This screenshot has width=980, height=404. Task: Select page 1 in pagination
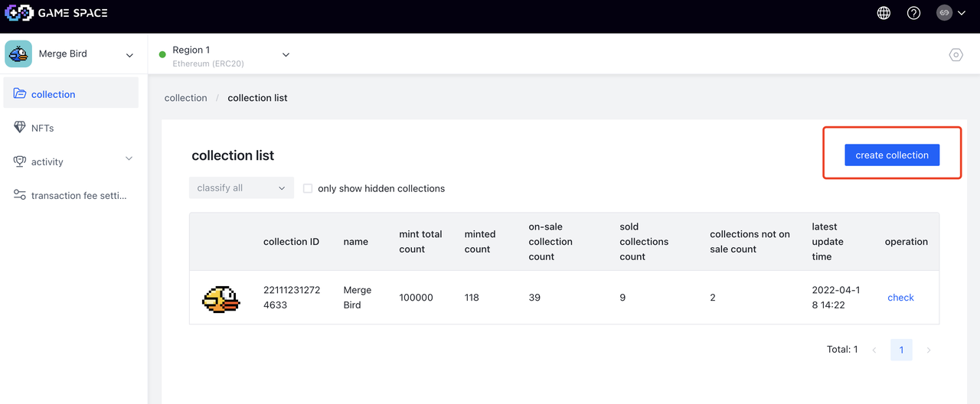[x=901, y=350]
